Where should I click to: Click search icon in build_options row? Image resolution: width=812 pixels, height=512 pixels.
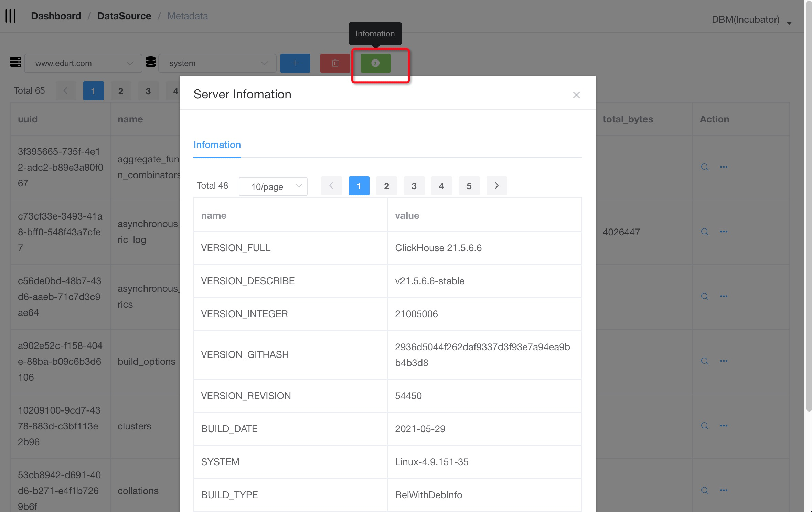tap(704, 361)
